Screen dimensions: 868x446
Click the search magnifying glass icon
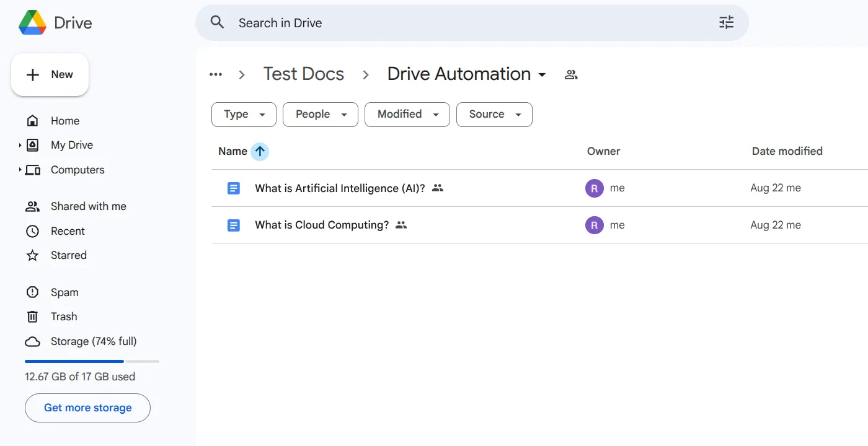pyautogui.click(x=216, y=22)
